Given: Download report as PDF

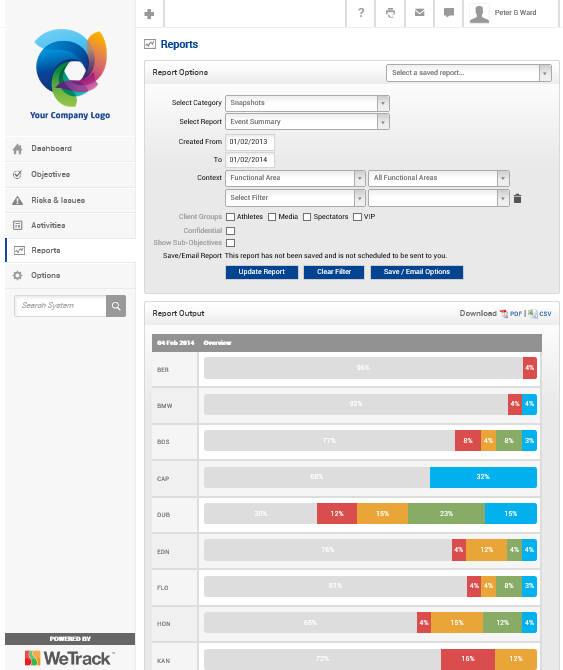Looking at the screenshot, I should (x=511, y=314).
